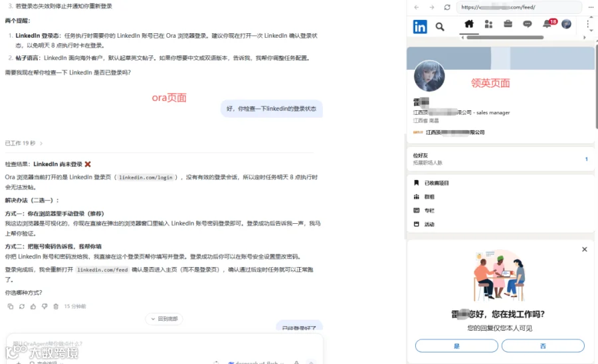Image resolution: width=598 pixels, height=364 pixels.
Task: Open the company link under the profile
Action: click(449, 132)
